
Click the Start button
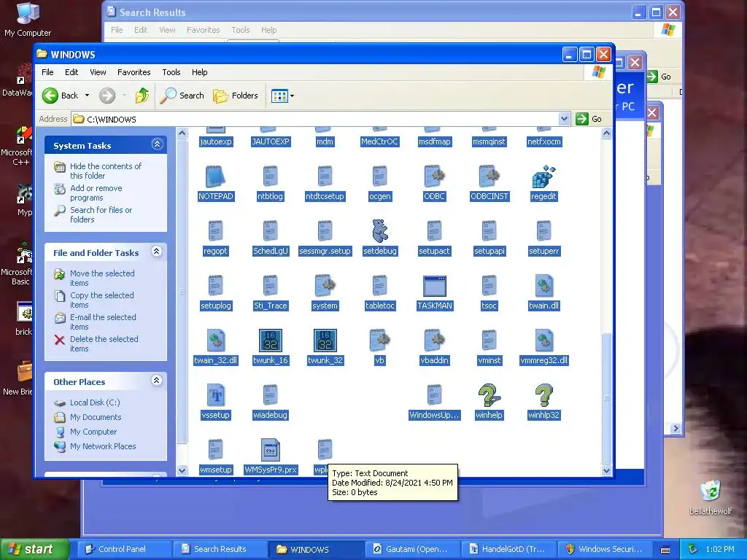(34, 549)
